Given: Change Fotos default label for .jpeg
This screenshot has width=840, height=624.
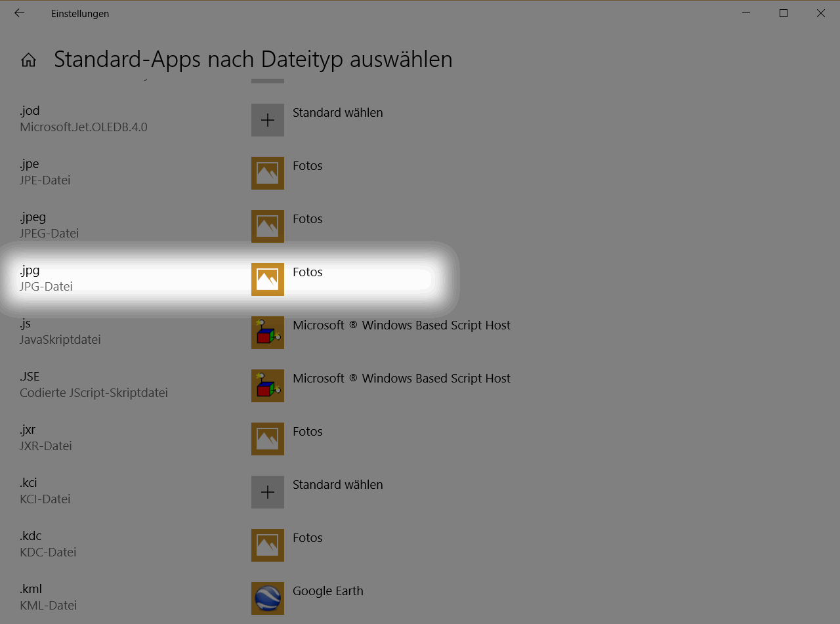Looking at the screenshot, I should tap(308, 219).
